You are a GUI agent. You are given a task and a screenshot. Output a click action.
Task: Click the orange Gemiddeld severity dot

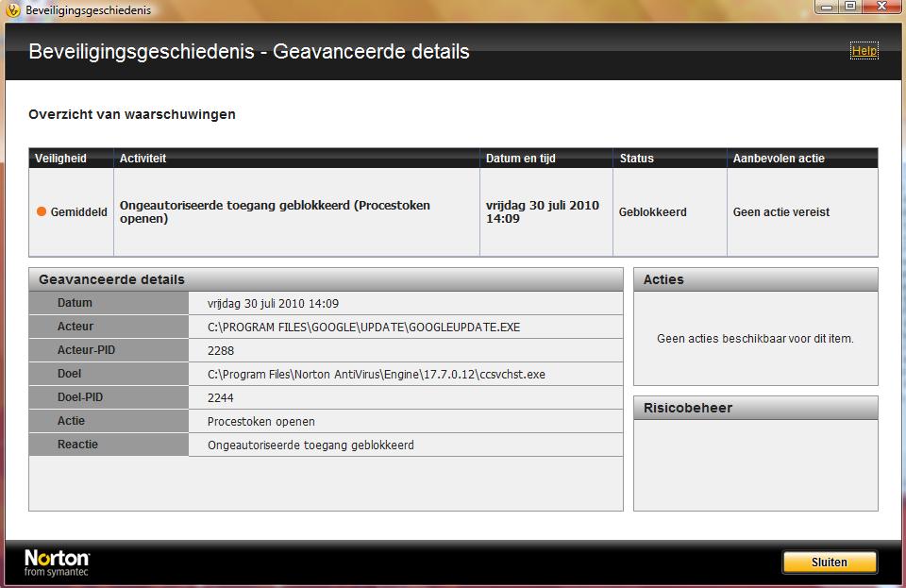coord(42,211)
